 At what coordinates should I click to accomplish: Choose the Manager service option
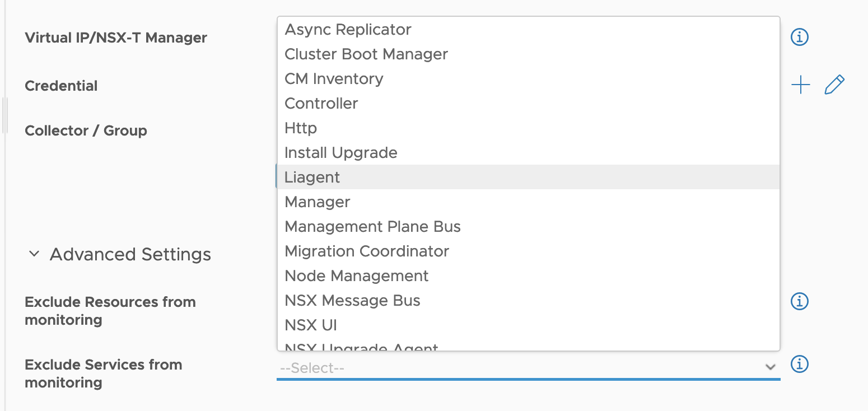coord(528,202)
